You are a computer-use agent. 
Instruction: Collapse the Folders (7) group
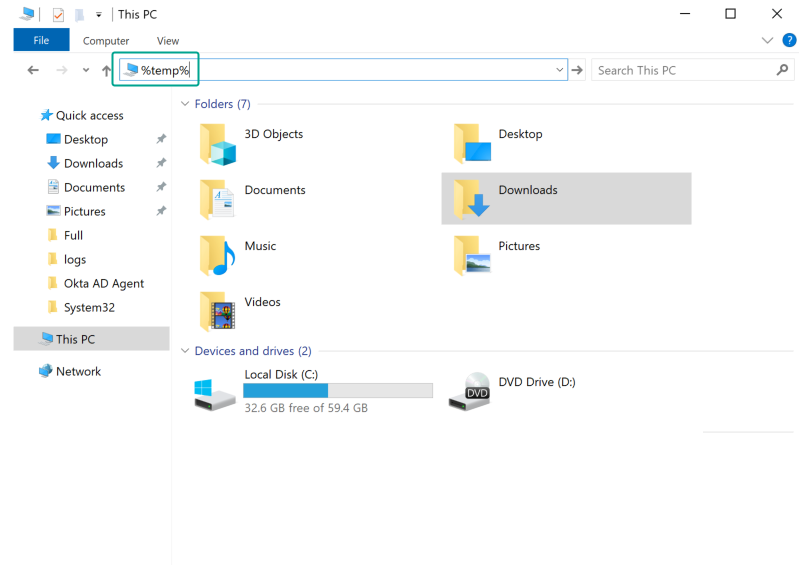tap(185, 104)
